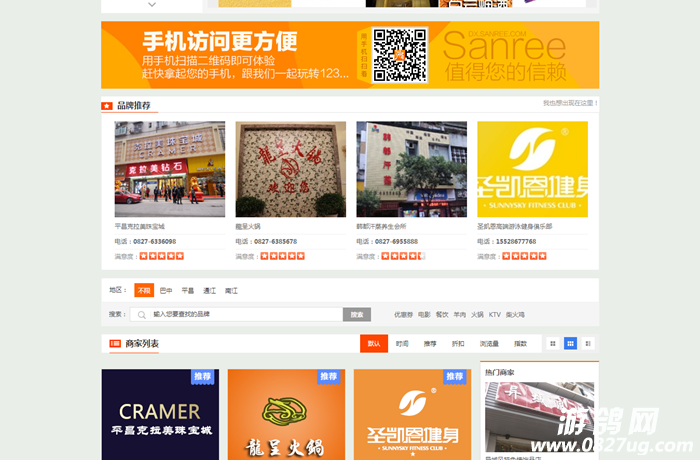The image size is (700, 460).
Task: Click the 商家列表 section icon
Action: [115, 343]
